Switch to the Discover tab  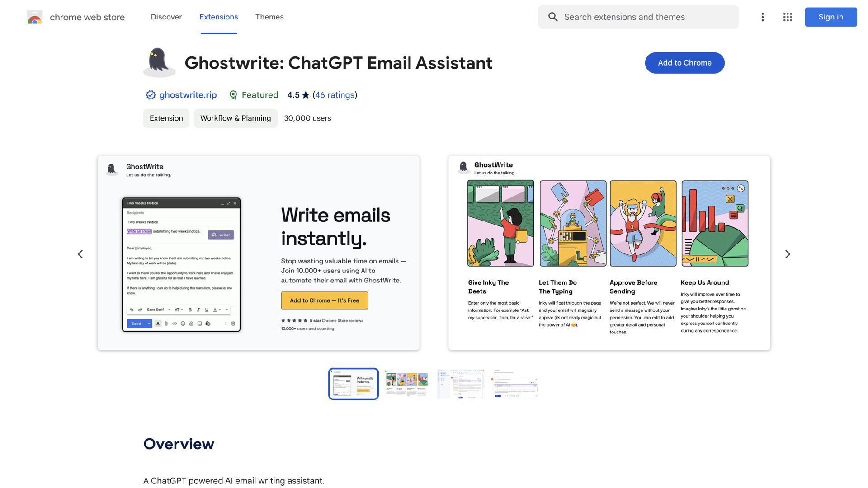[x=166, y=17]
